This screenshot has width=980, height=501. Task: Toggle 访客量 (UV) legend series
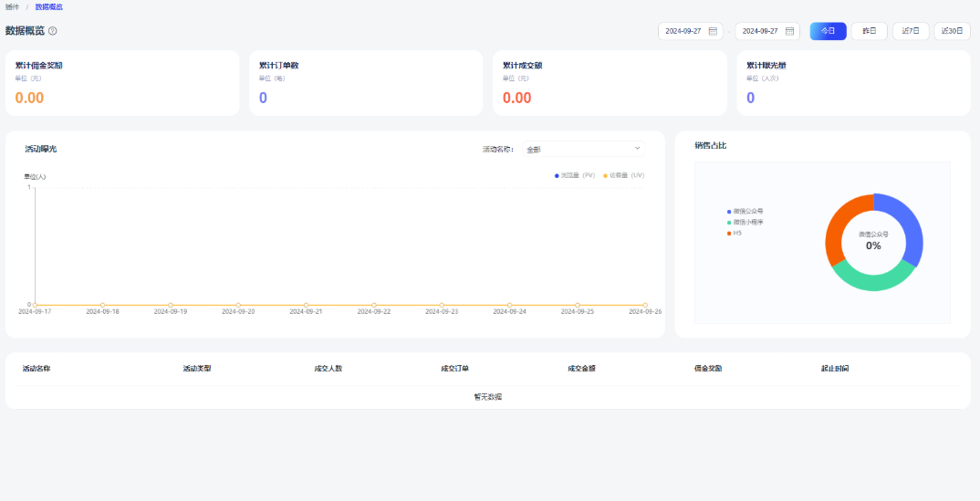624,175
